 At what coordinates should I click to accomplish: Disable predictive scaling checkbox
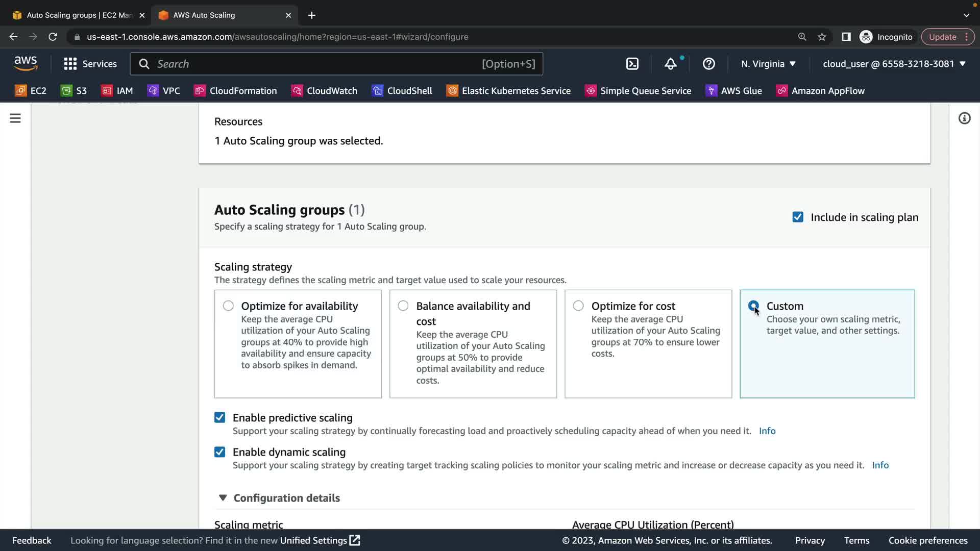point(219,418)
